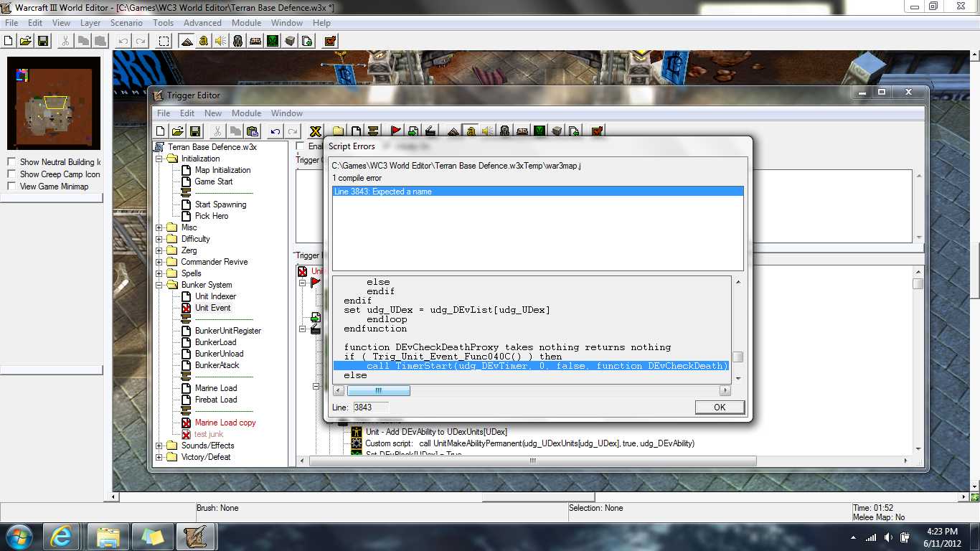Screen dimensions: 980x551
Task: Open Sound Editor icon in main toolbar
Action: [221, 42]
